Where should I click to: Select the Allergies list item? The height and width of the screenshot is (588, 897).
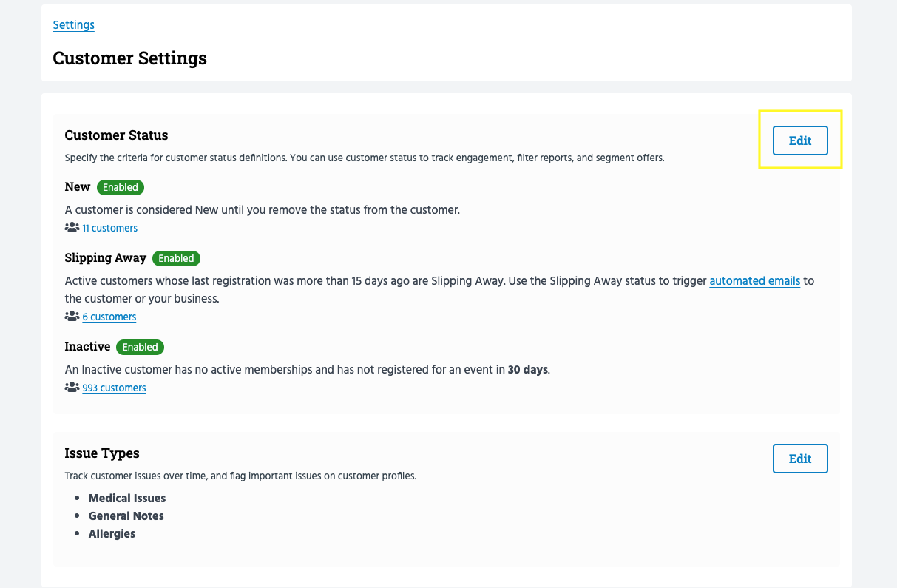tap(112, 534)
